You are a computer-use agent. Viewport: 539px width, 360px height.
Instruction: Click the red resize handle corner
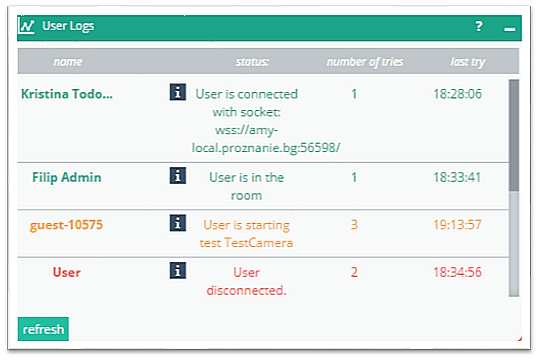tap(519, 339)
